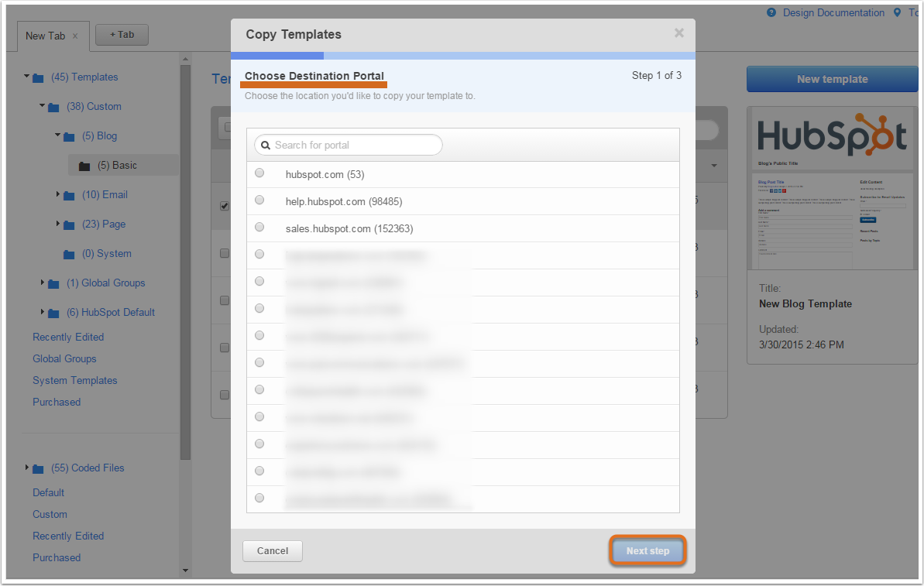
Task: Click the New Blog Template title
Action: point(805,304)
